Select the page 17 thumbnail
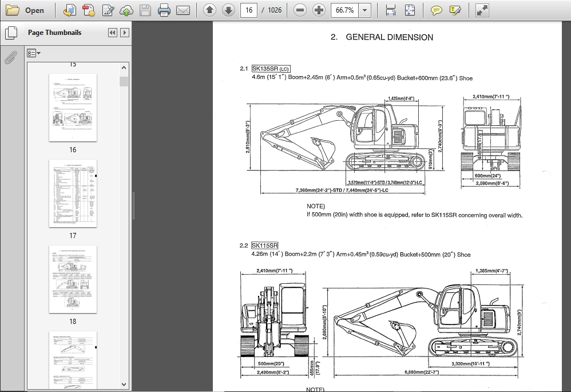571x392 pixels. (73, 193)
